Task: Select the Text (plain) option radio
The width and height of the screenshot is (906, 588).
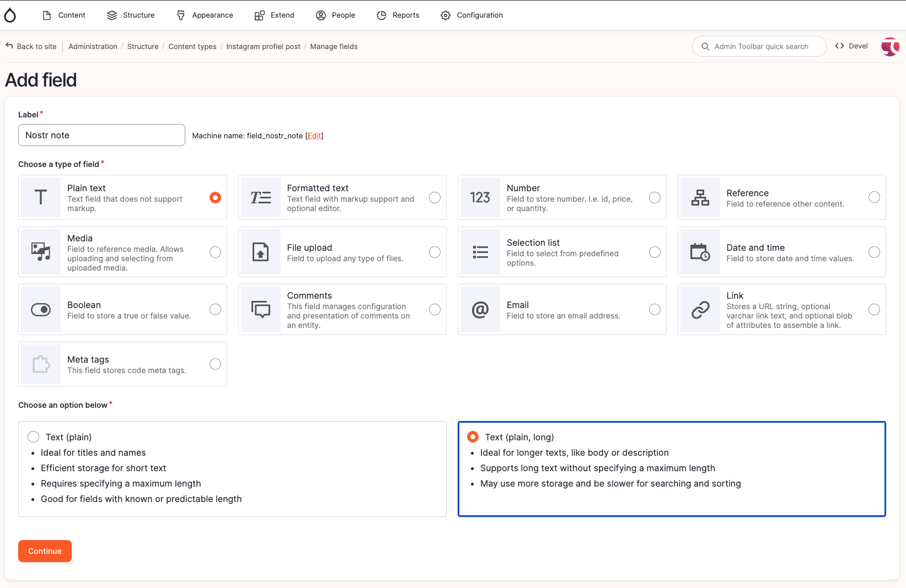Action: click(34, 437)
